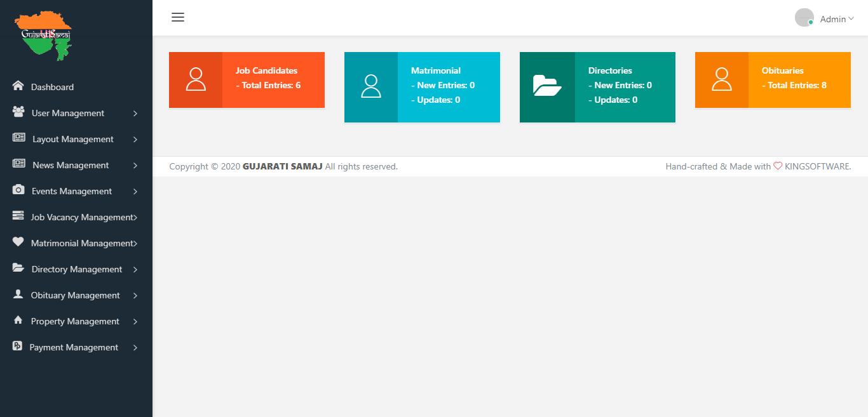The image size is (868, 417).
Task: Expand the Property Management chevron
Action: tap(135, 322)
